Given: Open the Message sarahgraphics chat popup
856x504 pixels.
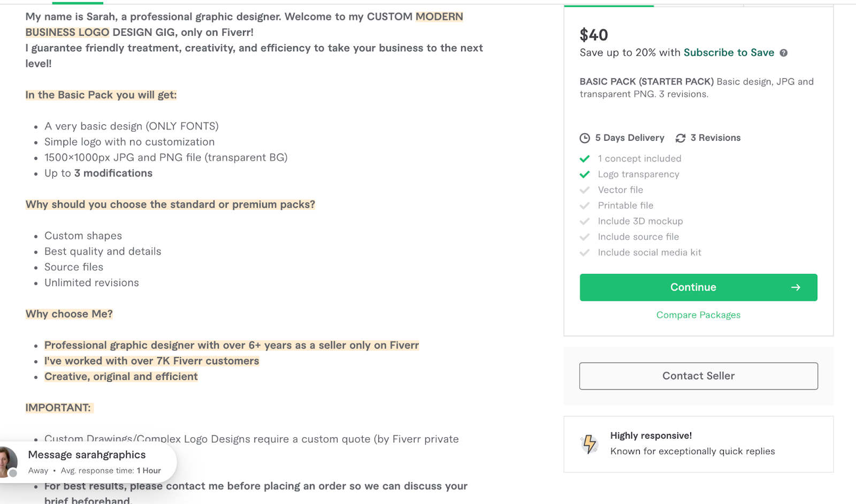Looking at the screenshot, I should point(87,455).
